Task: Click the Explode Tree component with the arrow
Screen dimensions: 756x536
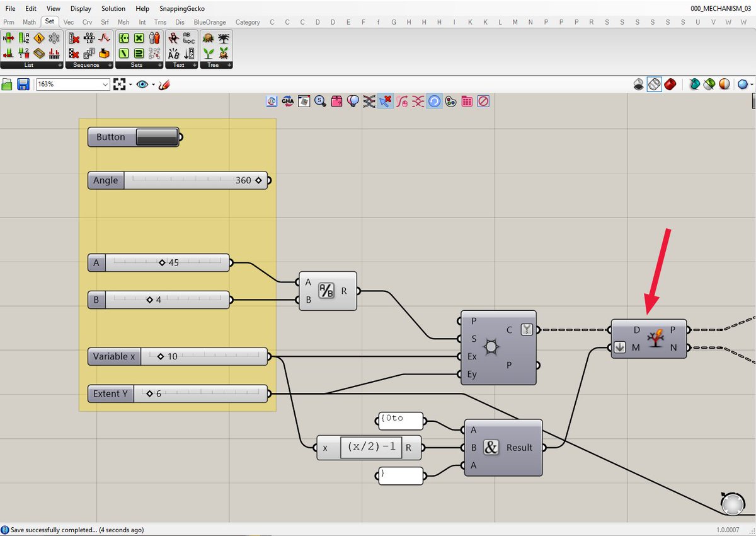Action: click(x=649, y=339)
